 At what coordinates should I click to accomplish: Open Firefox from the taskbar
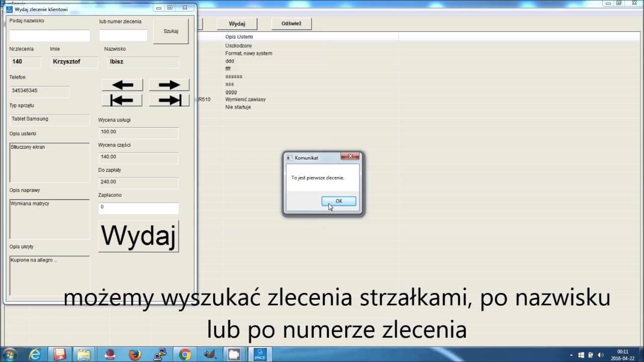135,354
